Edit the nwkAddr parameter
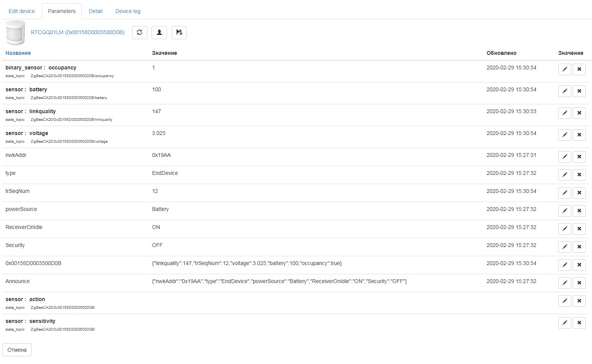Image resolution: width=592 pixels, height=364 pixels. click(564, 157)
